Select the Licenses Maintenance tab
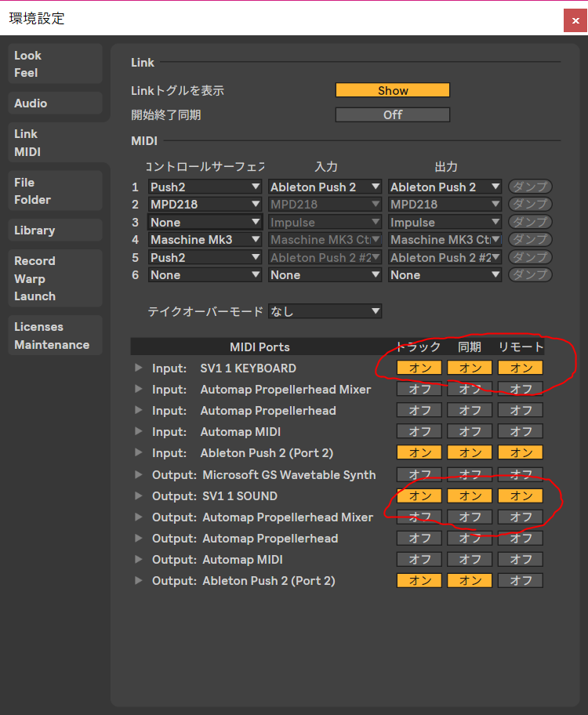The height and width of the screenshot is (715, 588). pos(55,336)
